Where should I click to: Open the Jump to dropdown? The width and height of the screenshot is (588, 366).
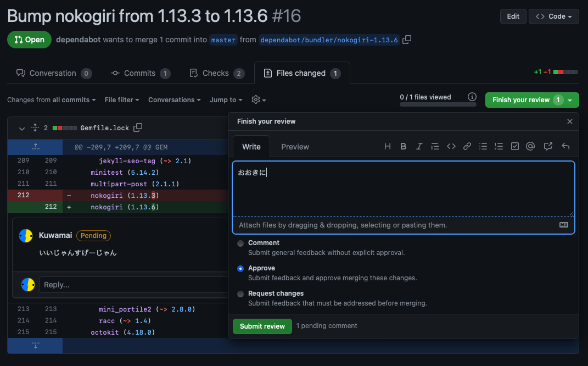click(226, 100)
